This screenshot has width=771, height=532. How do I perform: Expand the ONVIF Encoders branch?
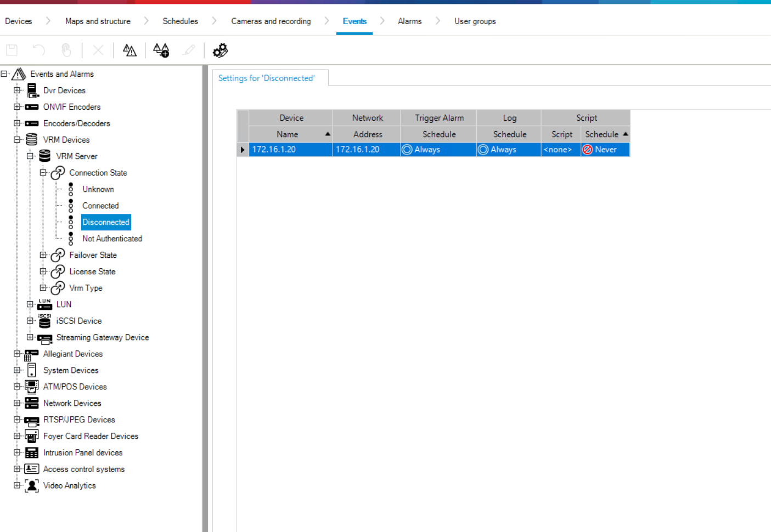point(17,107)
